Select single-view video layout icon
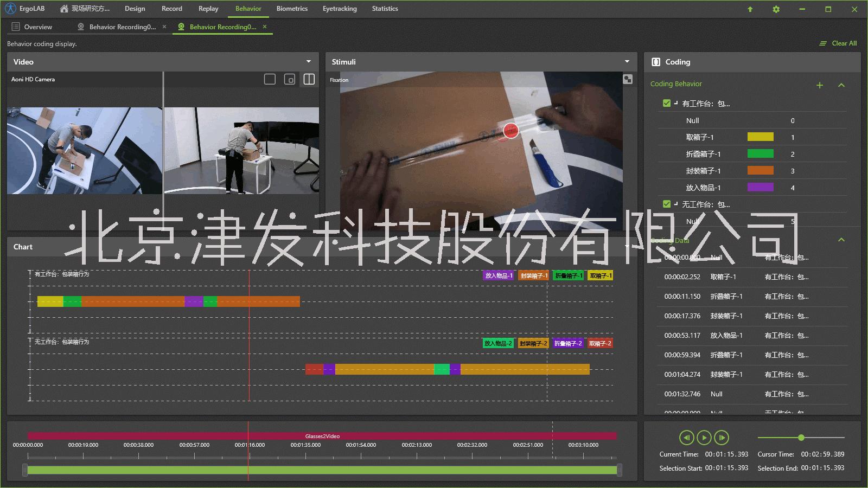 270,79
